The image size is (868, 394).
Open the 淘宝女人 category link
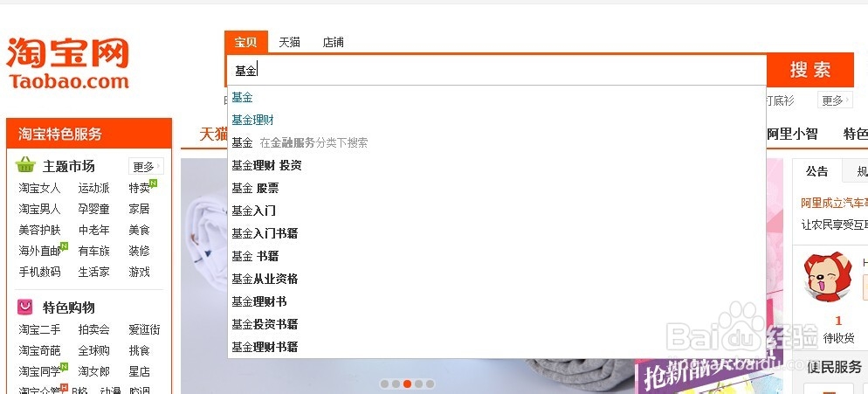tap(39, 188)
